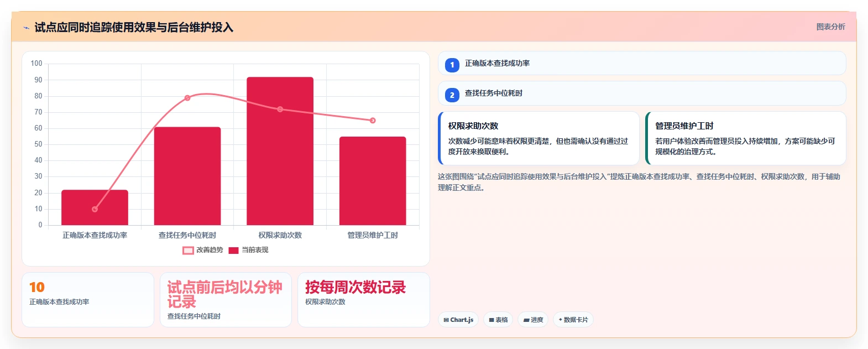This screenshot has height=349, width=868.
Task: Click the pink 改善趋势 legend swatch
Action: (188, 251)
